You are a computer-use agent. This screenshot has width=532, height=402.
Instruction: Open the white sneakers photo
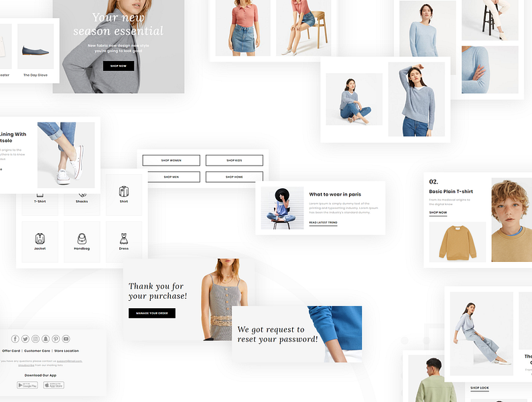click(x=66, y=155)
